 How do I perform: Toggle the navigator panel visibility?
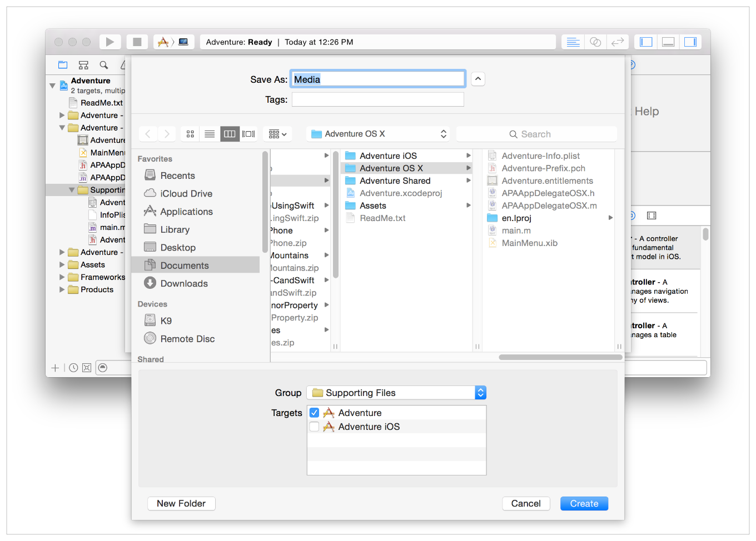pos(645,41)
